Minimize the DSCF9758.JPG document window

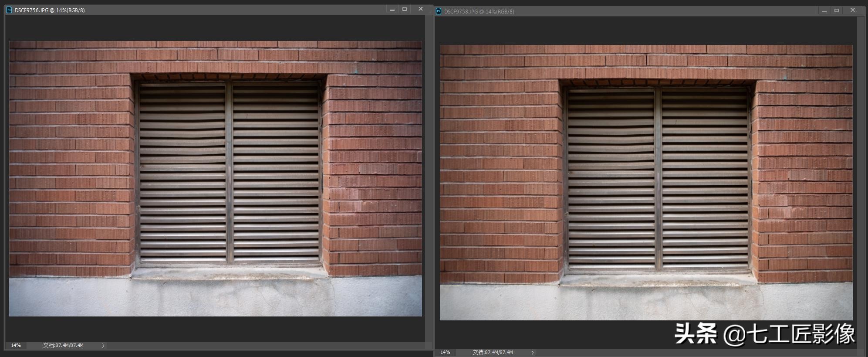click(x=824, y=11)
